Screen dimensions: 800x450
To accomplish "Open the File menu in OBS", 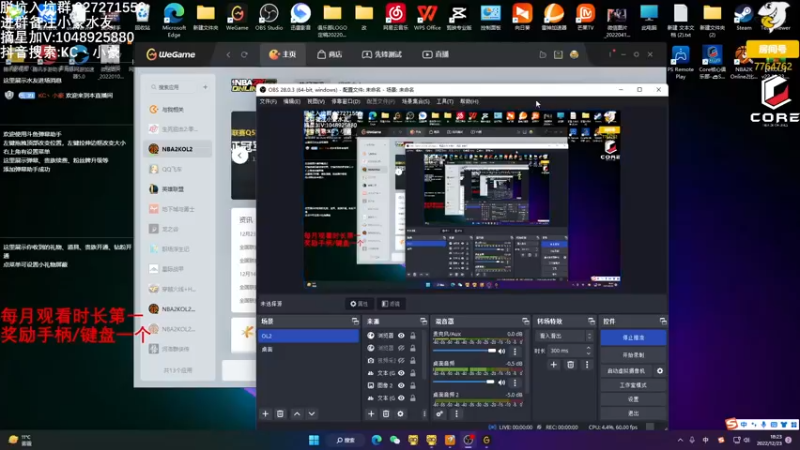I will point(268,102).
